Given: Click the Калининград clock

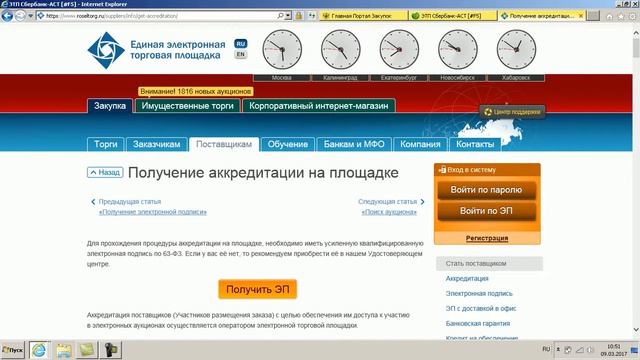Looking at the screenshot, I should point(341,50).
